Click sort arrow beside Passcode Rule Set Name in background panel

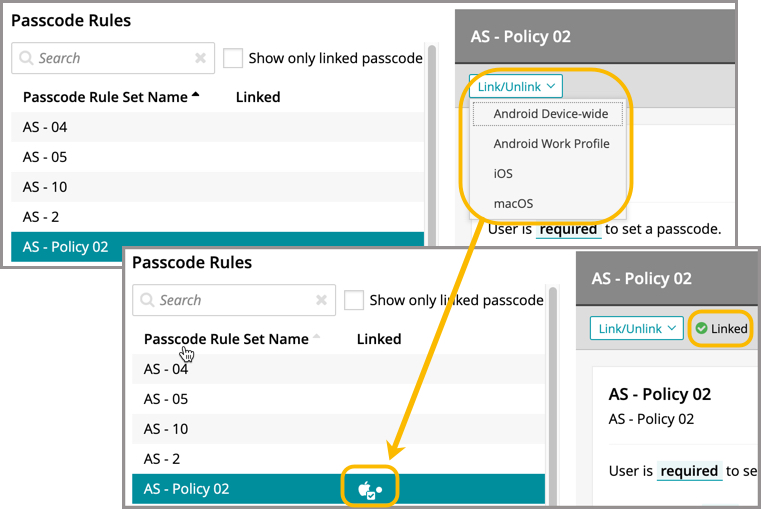click(195, 96)
